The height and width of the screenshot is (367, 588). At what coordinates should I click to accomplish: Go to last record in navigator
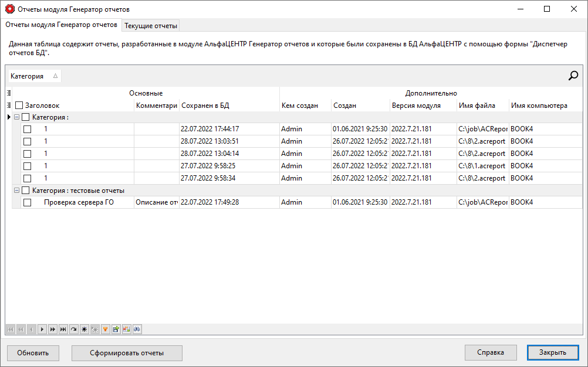[63, 329]
